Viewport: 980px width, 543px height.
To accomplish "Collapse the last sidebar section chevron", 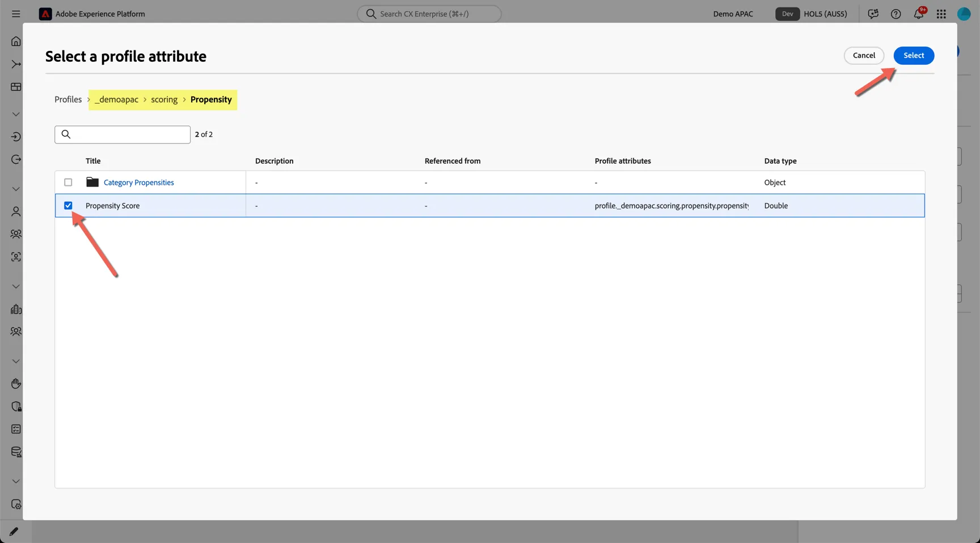I will pos(16,481).
